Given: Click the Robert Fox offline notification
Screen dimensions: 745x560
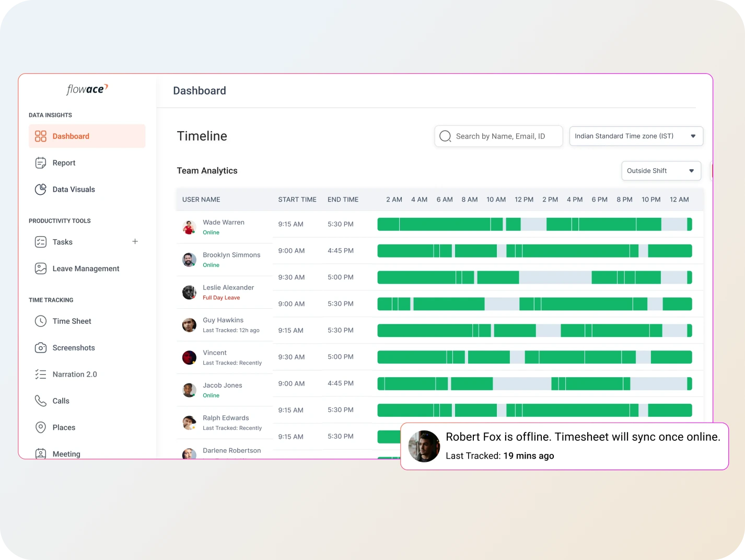Looking at the screenshot, I should pos(564,446).
